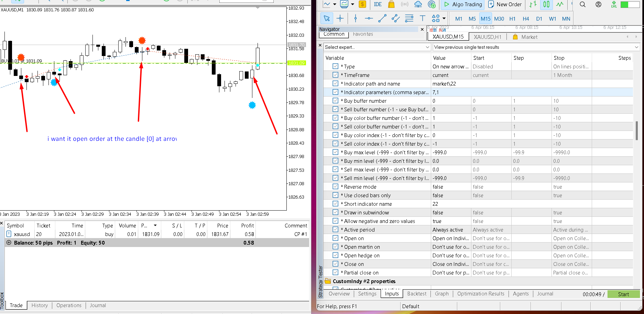Open the XAUUSD,H1 chart tab
This screenshot has height=314, width=644.
[488, 37]
